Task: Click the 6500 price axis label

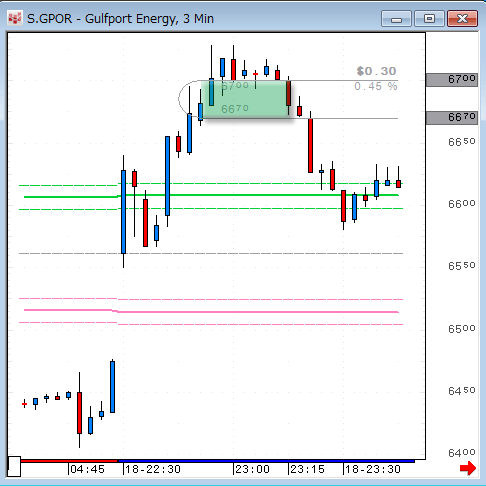Action: 462,329
